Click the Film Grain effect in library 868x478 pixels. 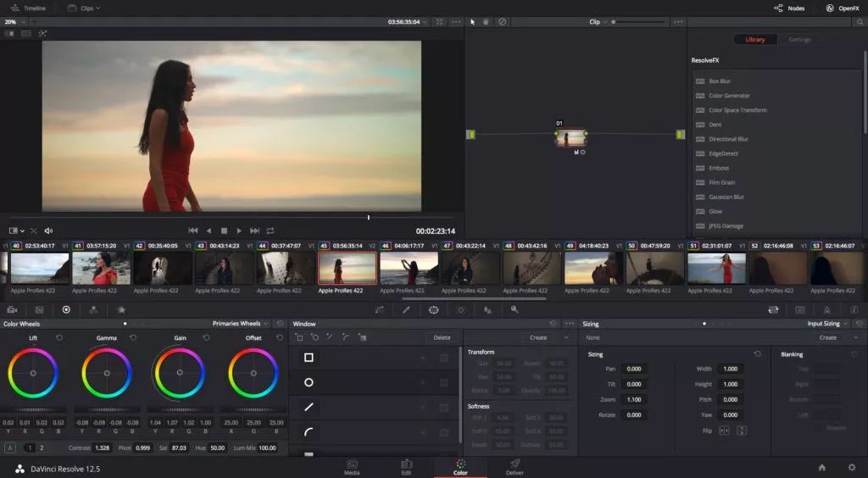pos(723,182)
